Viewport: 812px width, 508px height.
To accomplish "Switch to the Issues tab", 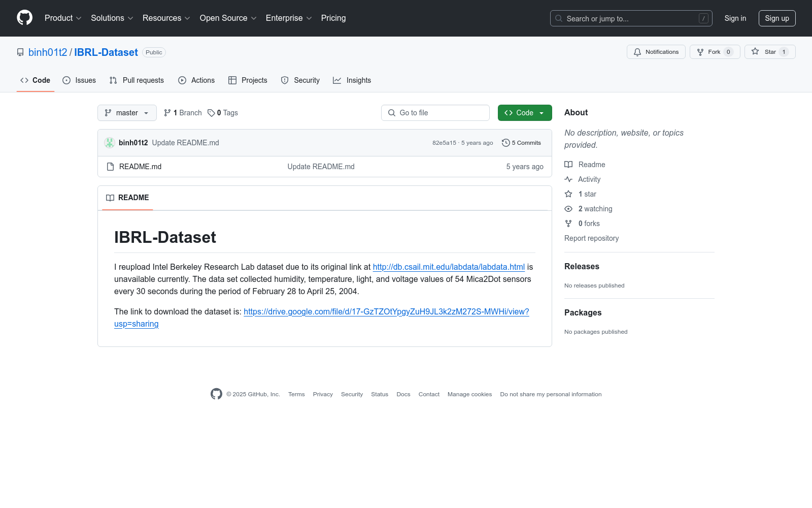I will tap(79, 80).
